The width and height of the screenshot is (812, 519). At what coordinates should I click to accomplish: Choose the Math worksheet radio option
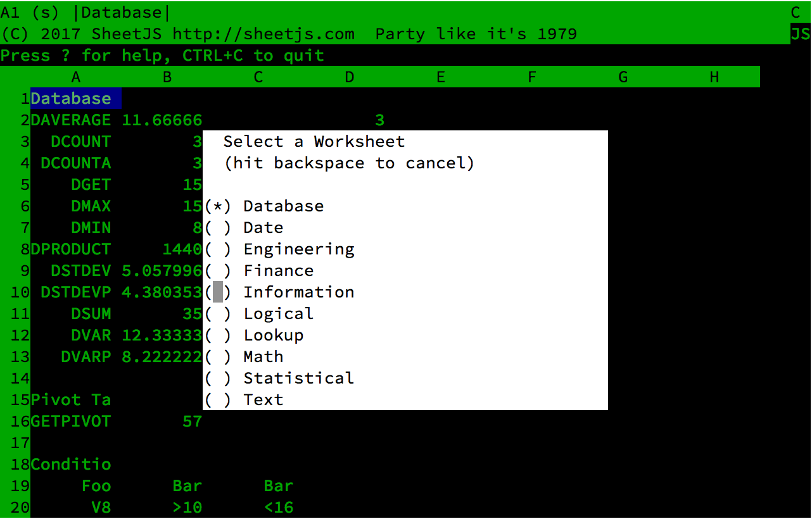218,357
